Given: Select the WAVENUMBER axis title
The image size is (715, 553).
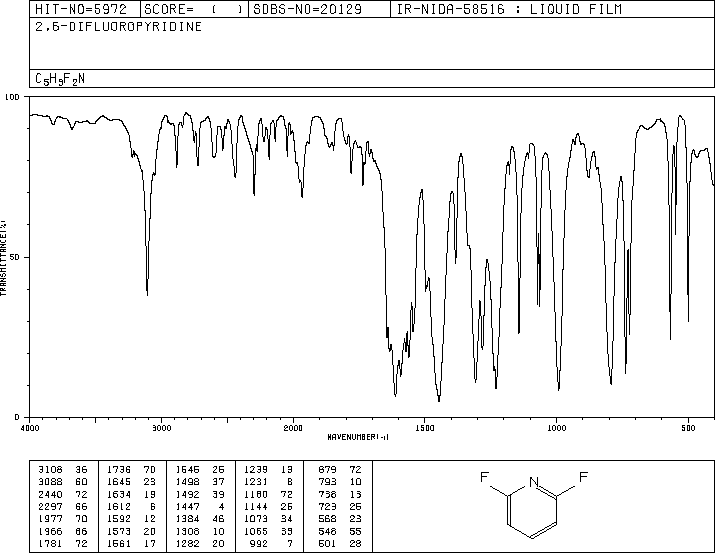Looking at the screenshot, I should pyautogui.click(x=358, y=437).
